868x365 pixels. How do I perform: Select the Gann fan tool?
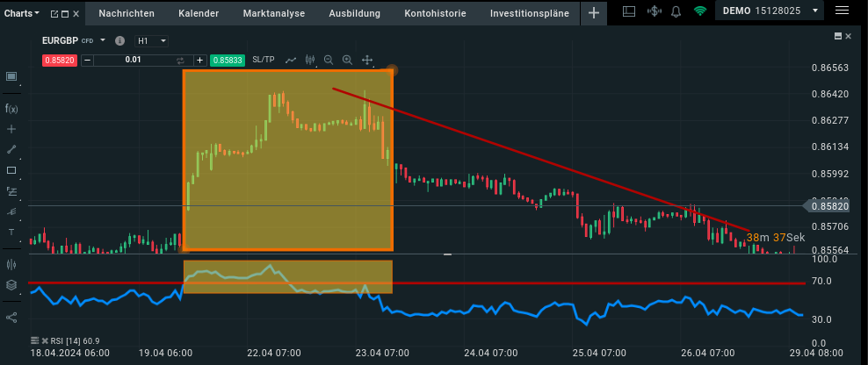[11, 211]
